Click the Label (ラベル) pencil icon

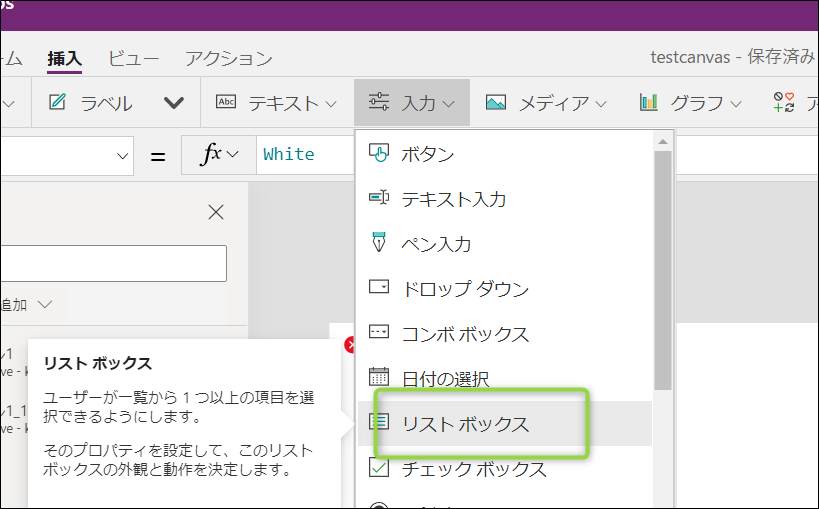point(57,101)
